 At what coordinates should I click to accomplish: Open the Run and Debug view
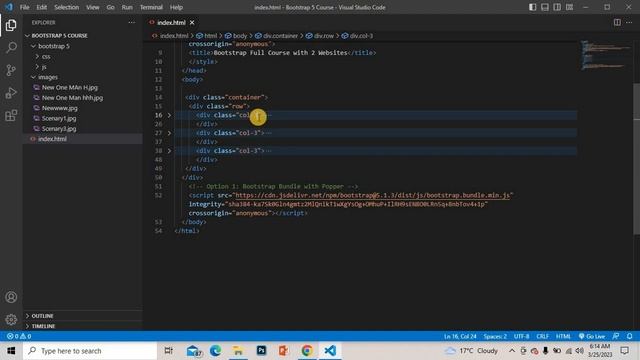point(11,93)
